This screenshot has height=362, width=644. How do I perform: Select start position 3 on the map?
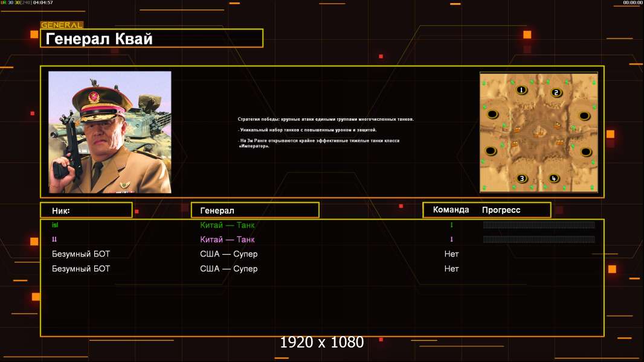[521, 179]
